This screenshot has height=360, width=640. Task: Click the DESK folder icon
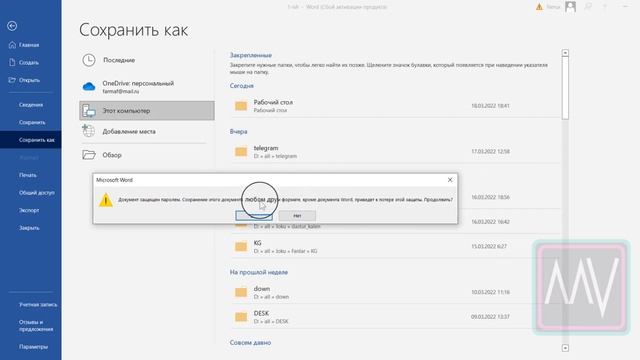(241, 317)
